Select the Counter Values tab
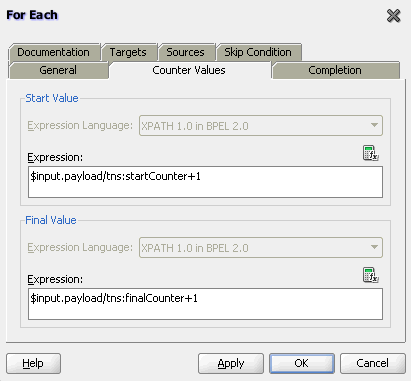This screenshot has width=411, height=381. click(189, 70)
